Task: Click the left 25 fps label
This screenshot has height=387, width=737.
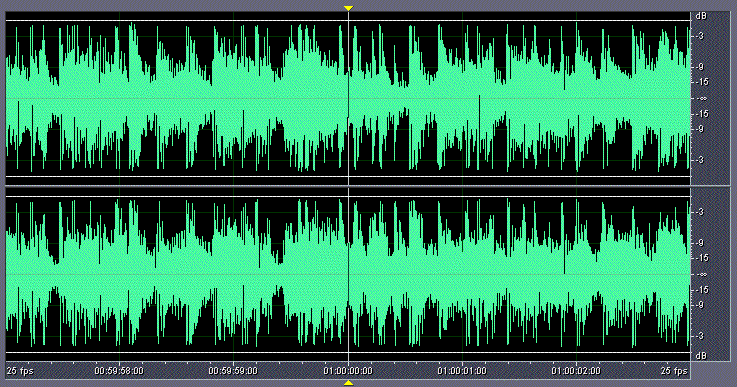Action: (20, 371)
